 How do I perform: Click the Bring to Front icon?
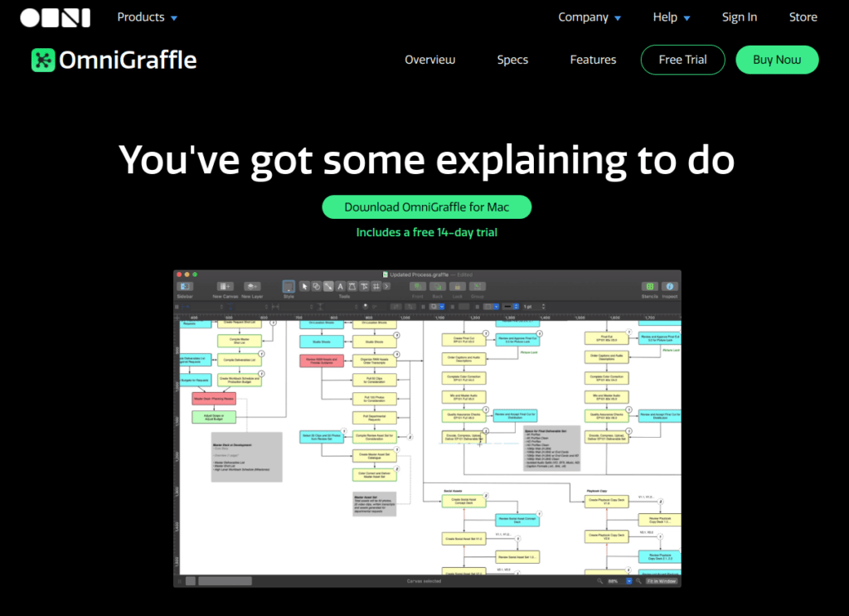[418, 286]
